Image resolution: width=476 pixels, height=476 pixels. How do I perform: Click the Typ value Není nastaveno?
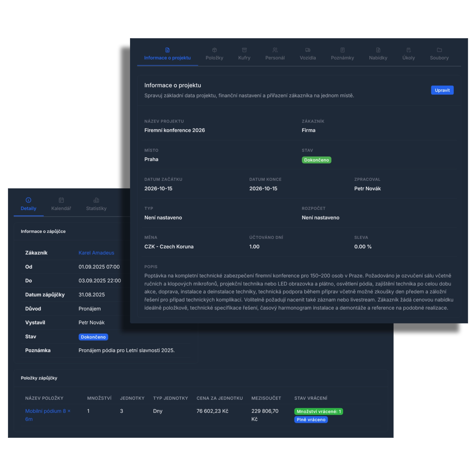(163, 218)
